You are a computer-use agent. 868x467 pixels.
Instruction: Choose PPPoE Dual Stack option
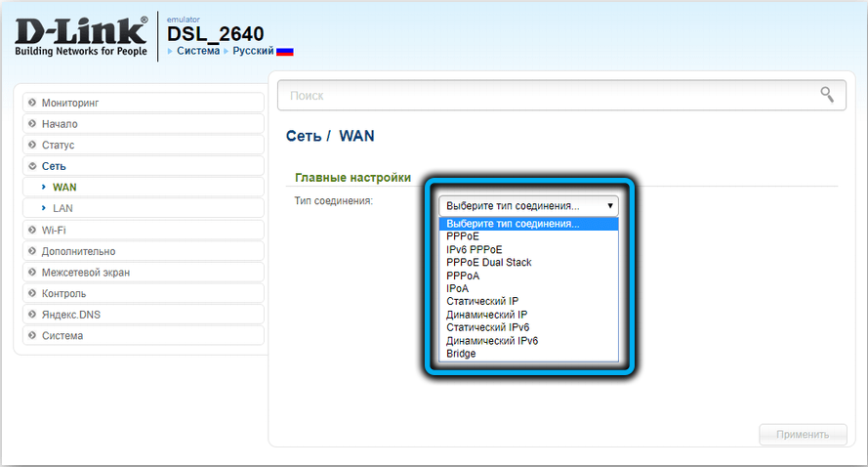[488, 263]
